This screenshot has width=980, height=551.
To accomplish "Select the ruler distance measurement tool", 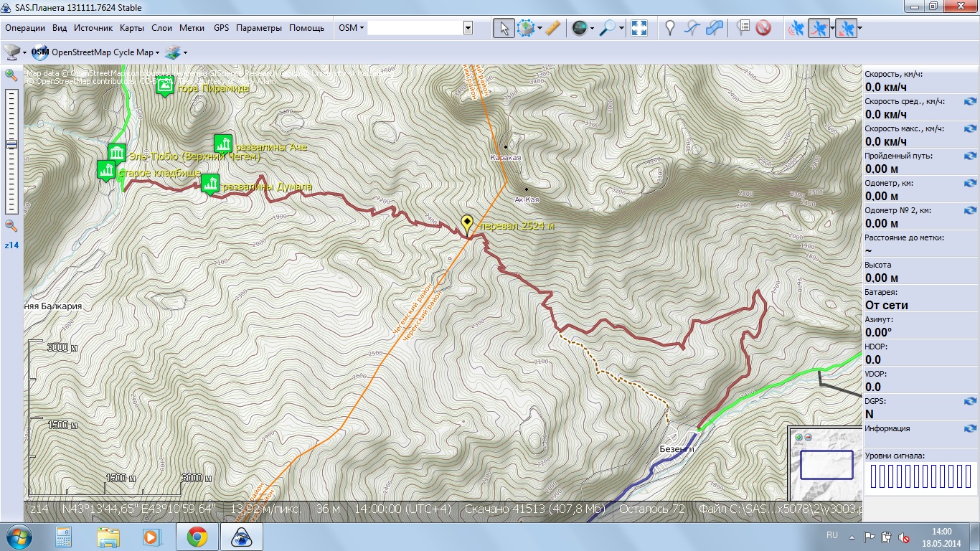I will [552, 28].
